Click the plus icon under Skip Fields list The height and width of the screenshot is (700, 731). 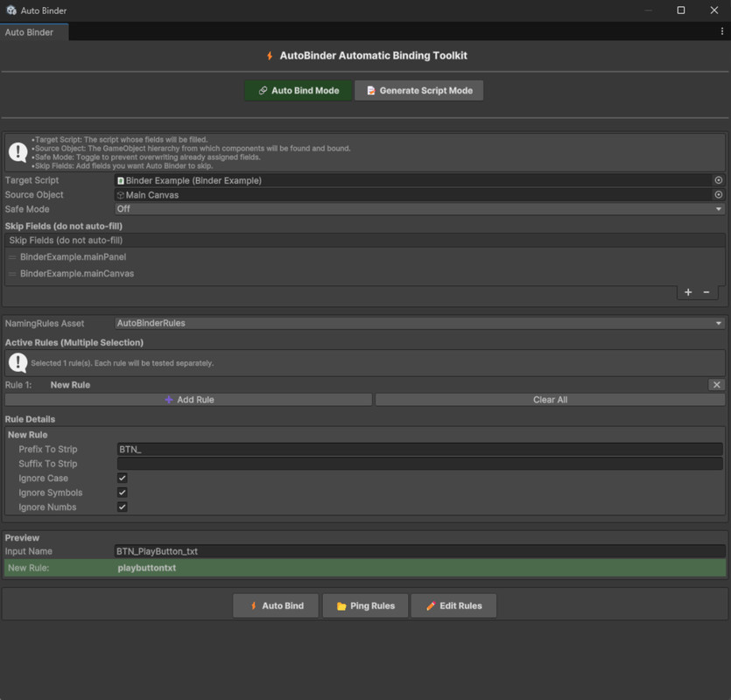688,292
